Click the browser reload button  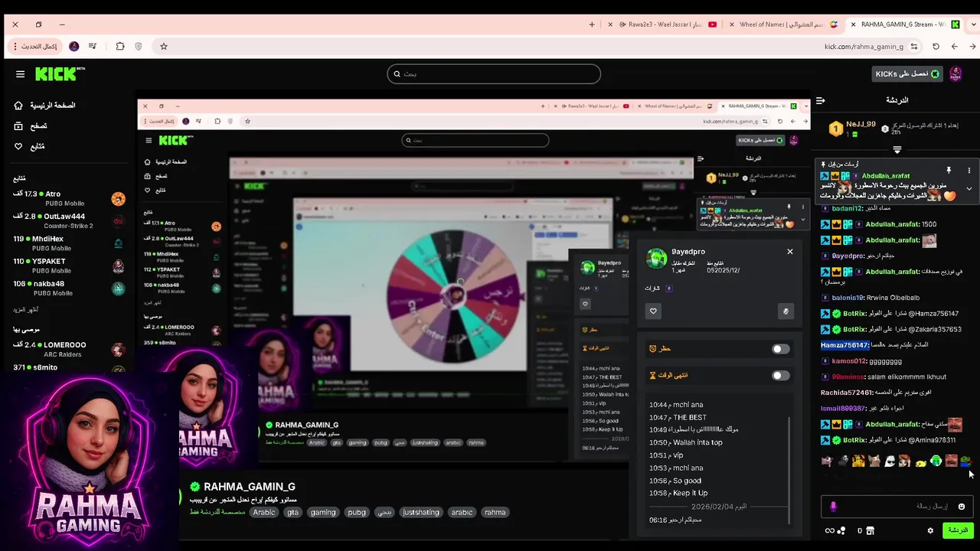[x=936, y=47]
